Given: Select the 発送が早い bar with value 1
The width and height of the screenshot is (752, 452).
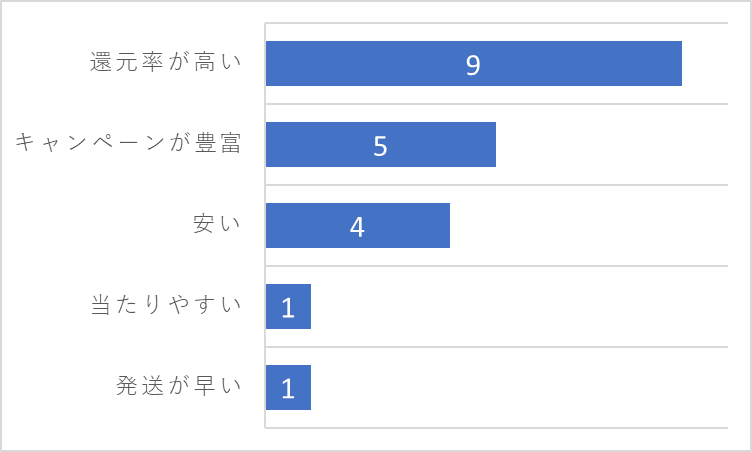Looking at the screenshot, I should click(288, 388).
